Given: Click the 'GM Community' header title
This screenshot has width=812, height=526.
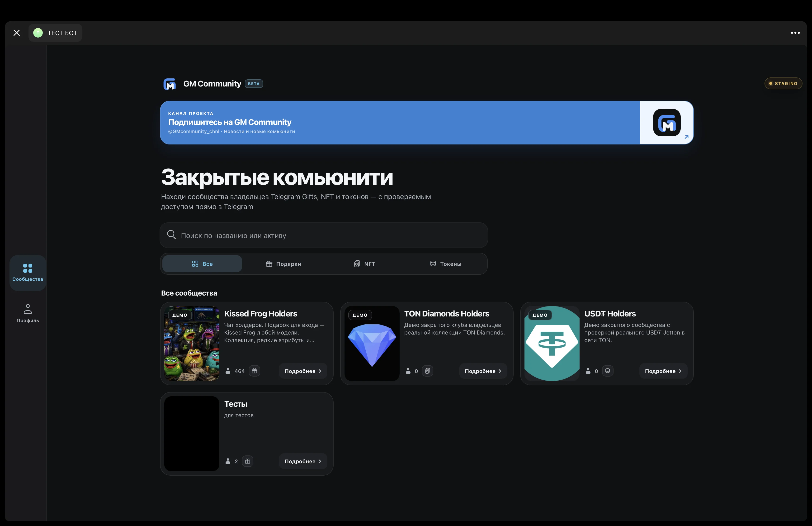Looking at the screenshot, I should click(212, 84).
